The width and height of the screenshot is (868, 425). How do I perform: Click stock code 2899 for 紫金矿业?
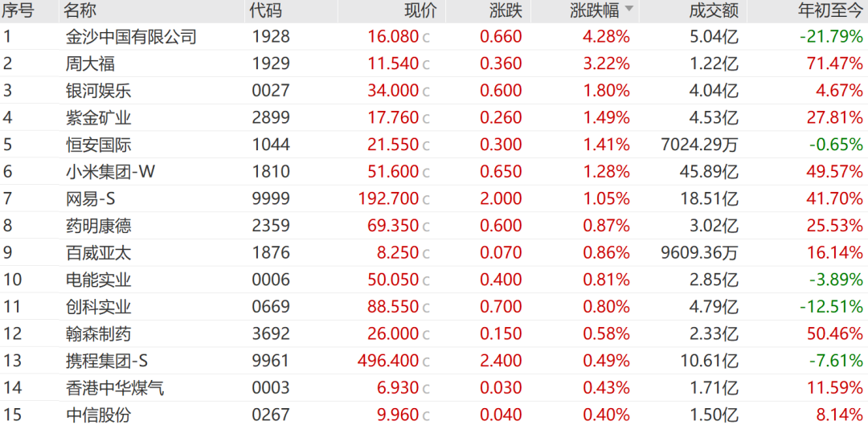[271, 117]
